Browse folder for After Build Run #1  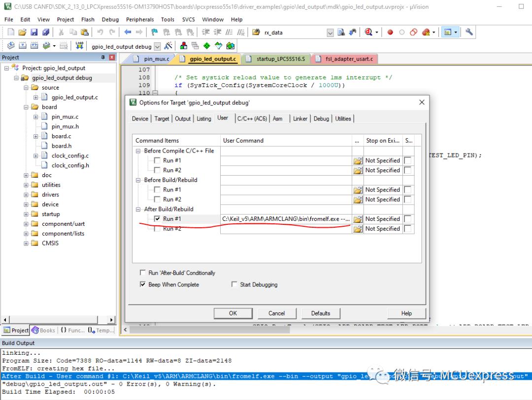pyautogui.click(x=358, y=219)
